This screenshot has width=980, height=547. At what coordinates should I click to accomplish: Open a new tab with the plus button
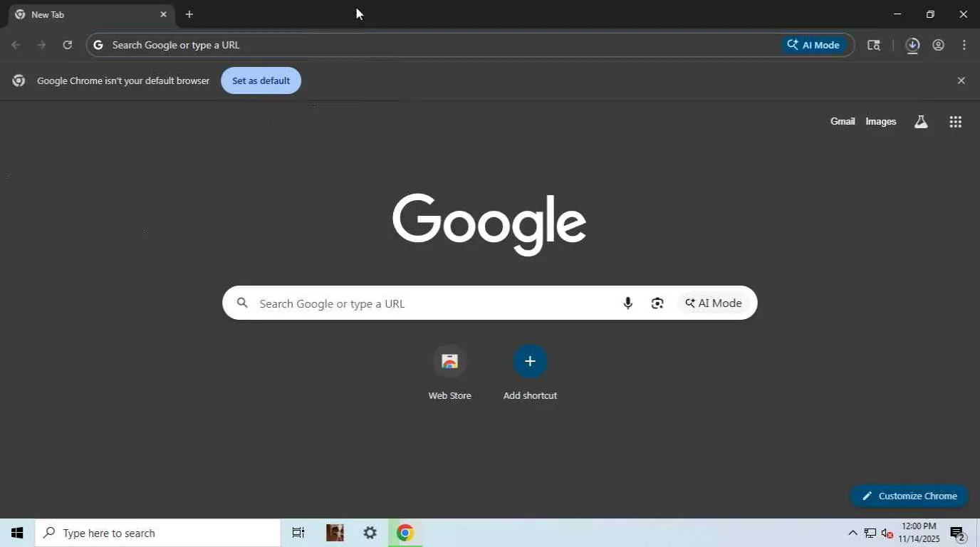click(189, 14)
